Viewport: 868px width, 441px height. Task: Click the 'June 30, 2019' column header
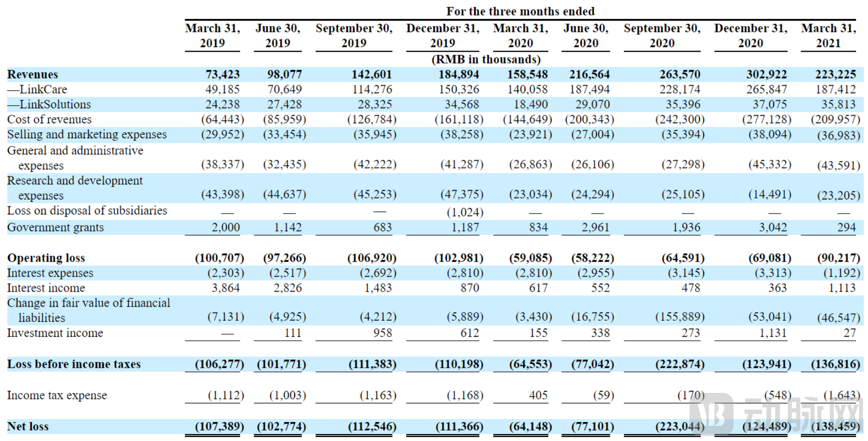point(278,36)
